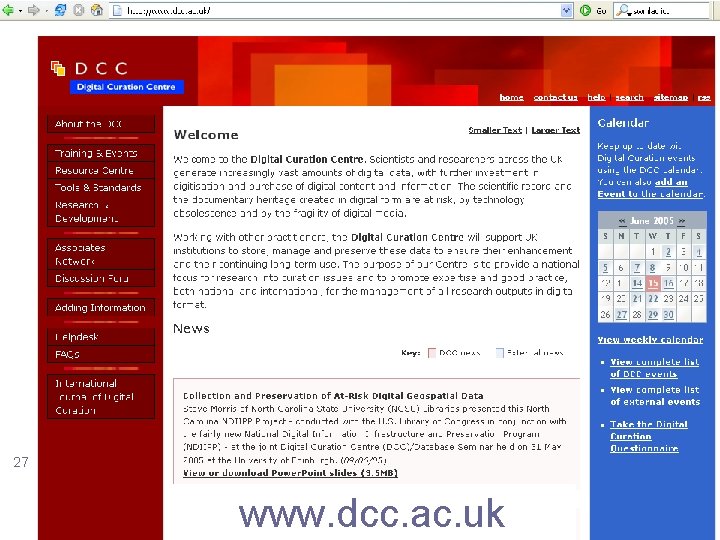The image size is (720, 540).
Task: Open FAQs menu item
Action: [101, 354]
